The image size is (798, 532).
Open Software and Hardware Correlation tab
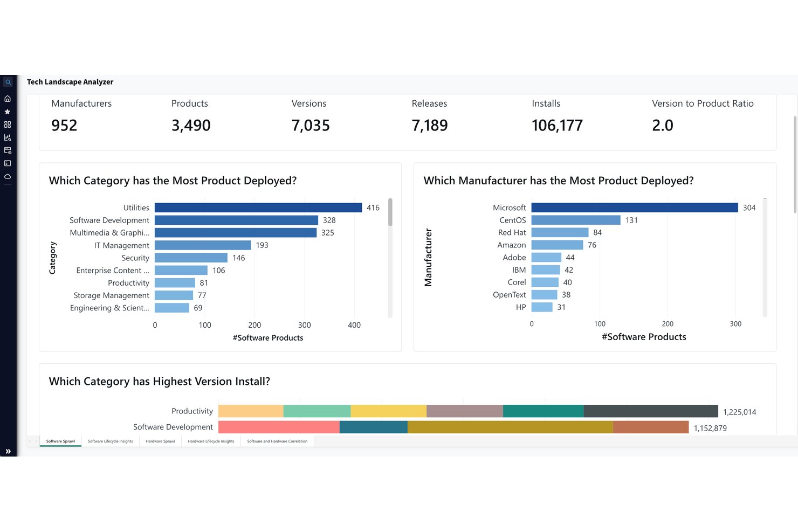click(277, 441)
